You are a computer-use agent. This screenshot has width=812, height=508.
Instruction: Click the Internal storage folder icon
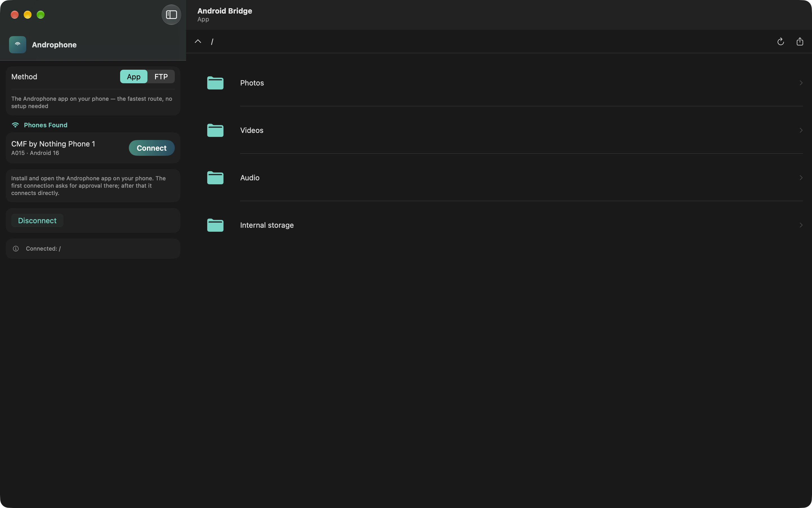215,225
